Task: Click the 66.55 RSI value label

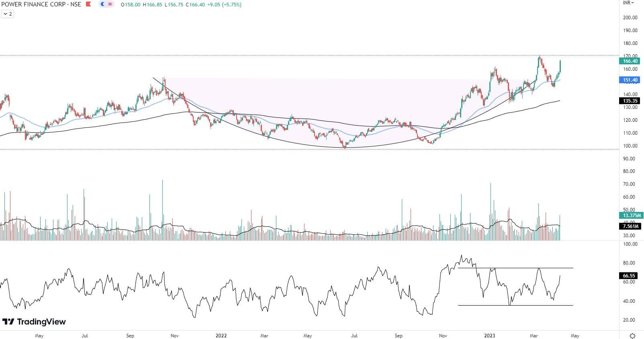Action: [629, 276]
